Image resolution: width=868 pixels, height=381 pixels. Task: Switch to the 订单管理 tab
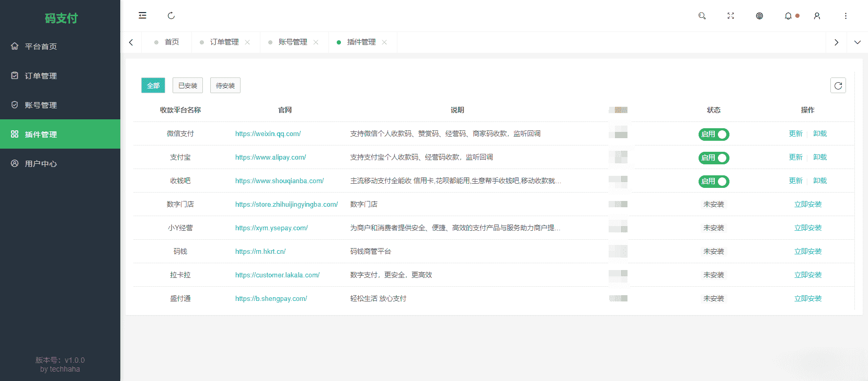(224, 42)
